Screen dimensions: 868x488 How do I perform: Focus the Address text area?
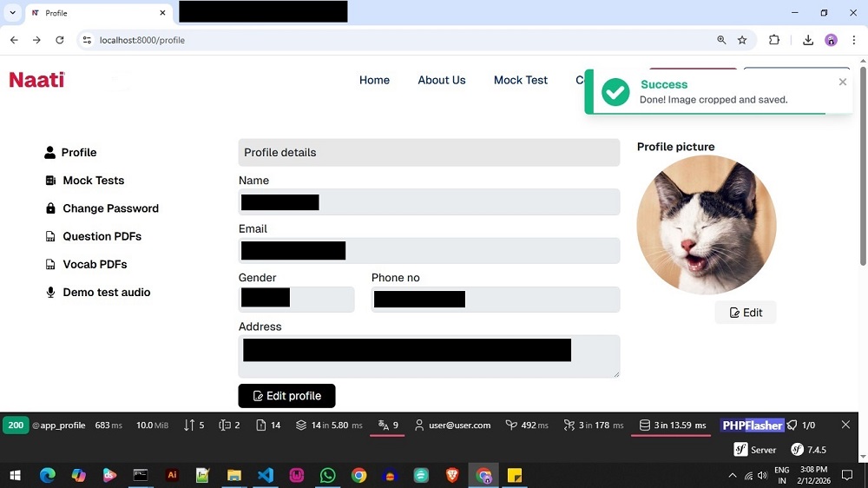point(429,356)
